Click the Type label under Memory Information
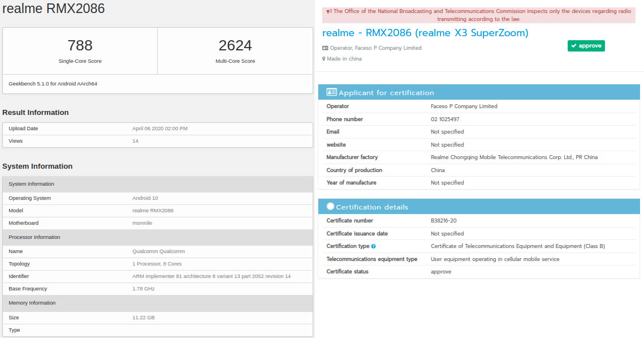Viewport: 644px width, 338px height. click(x=14, y=330)
